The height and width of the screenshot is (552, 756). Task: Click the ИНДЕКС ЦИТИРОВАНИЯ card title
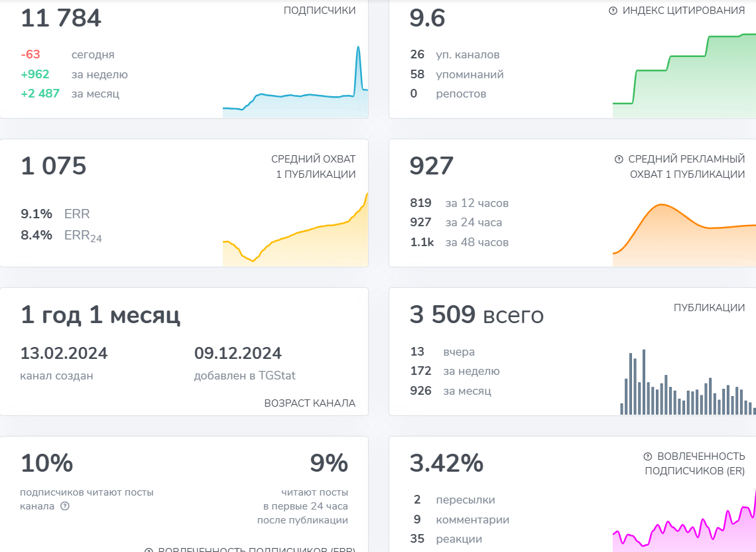(x=683, y=11)
